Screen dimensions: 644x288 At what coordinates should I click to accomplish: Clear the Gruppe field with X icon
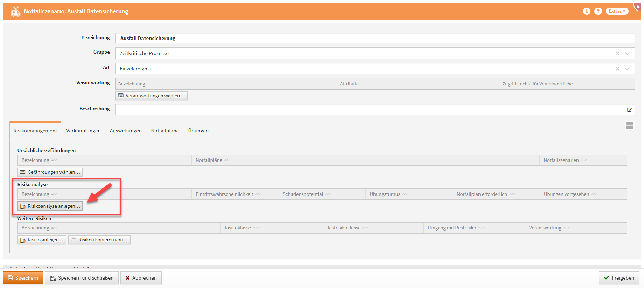point(618,53)
